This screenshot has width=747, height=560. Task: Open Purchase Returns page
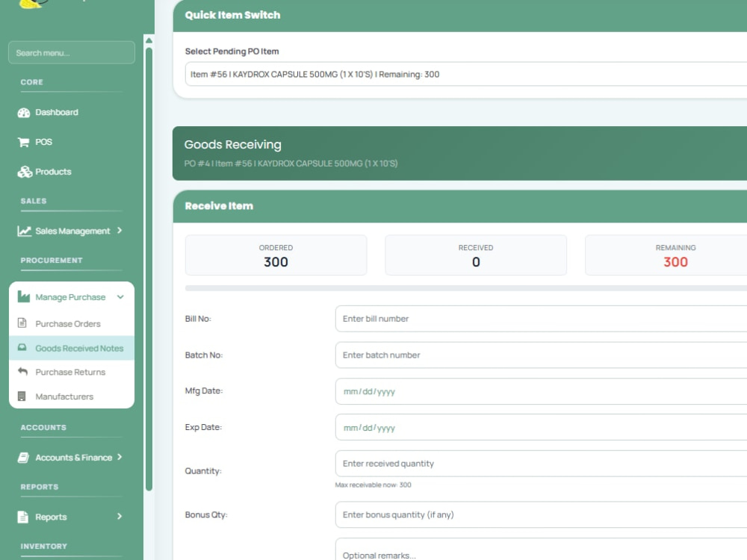click(72, 372)
